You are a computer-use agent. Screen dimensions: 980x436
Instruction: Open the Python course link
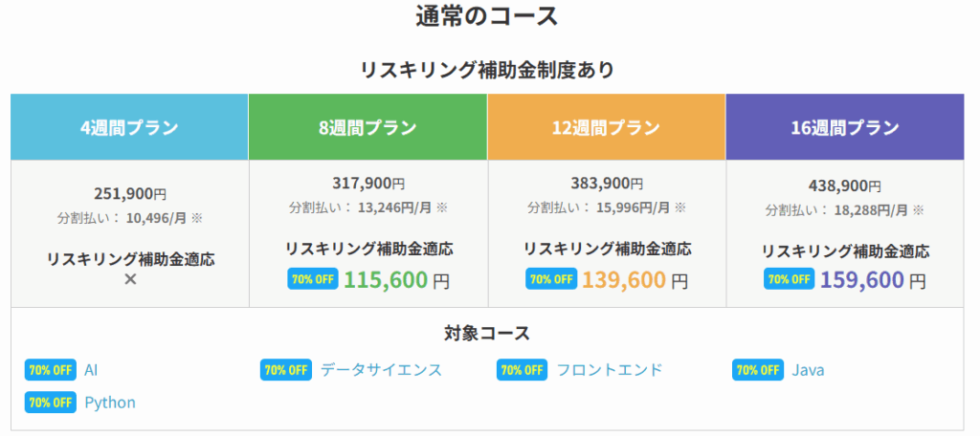click(110, 403)
